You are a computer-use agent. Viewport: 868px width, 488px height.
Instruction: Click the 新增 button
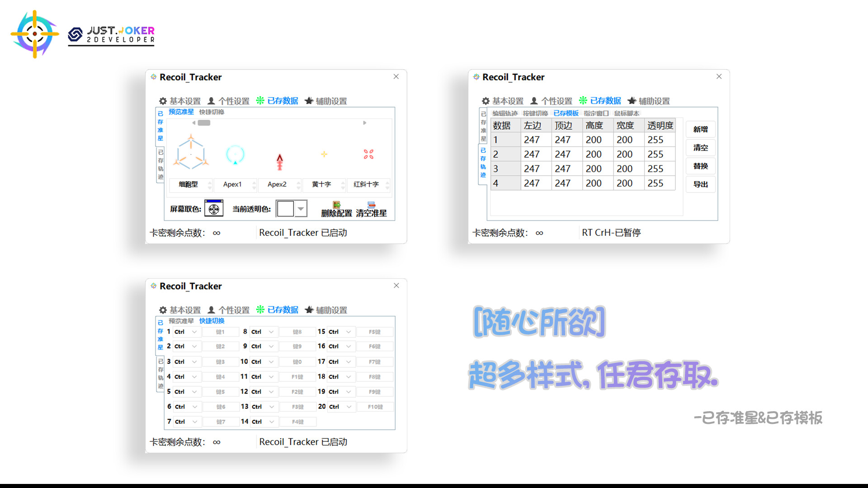tap(700, 130)
